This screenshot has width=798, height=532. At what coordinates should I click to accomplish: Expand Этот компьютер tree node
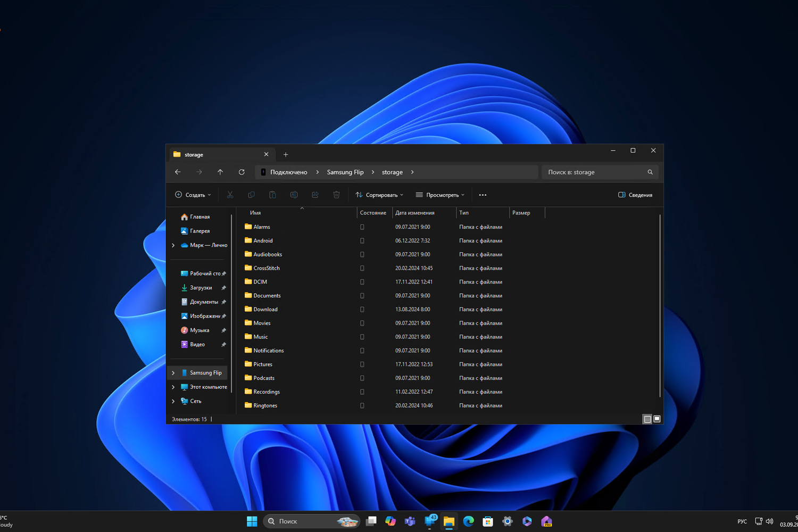pyautogui.click(x=173, y=387)
